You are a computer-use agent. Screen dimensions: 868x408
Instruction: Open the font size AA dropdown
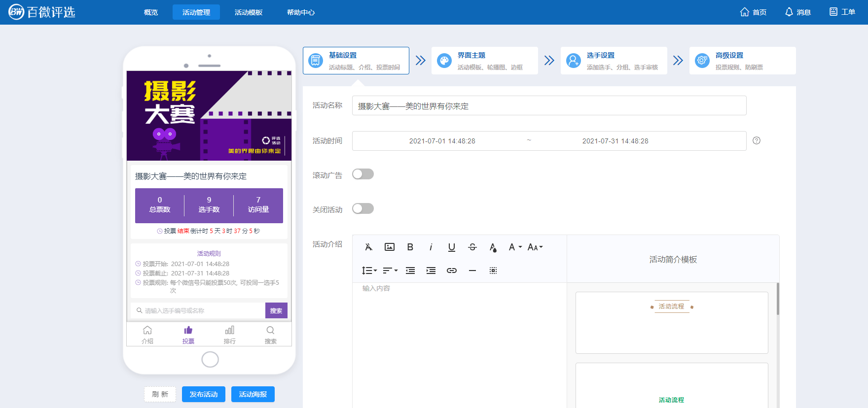(x=535, y=247)
